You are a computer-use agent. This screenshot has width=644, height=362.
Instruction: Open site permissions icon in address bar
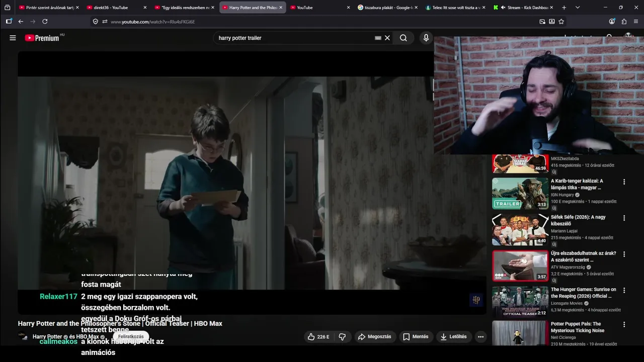[105, 22]
